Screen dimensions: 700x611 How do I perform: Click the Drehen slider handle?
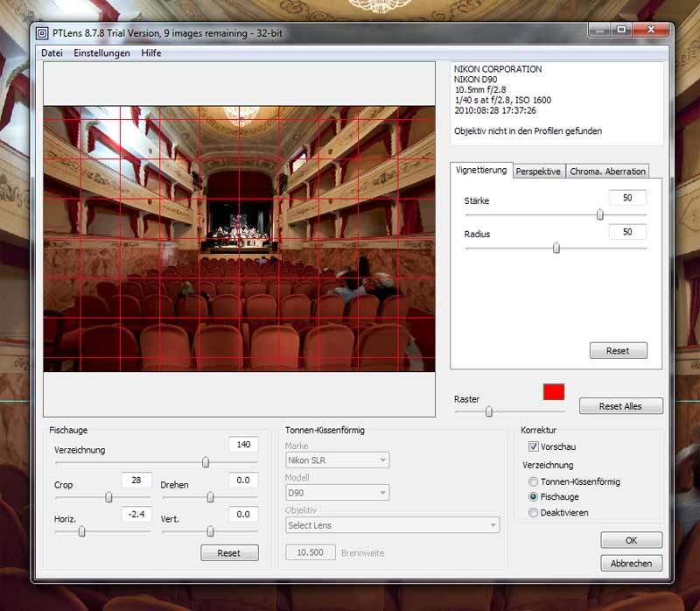point(210,497)
